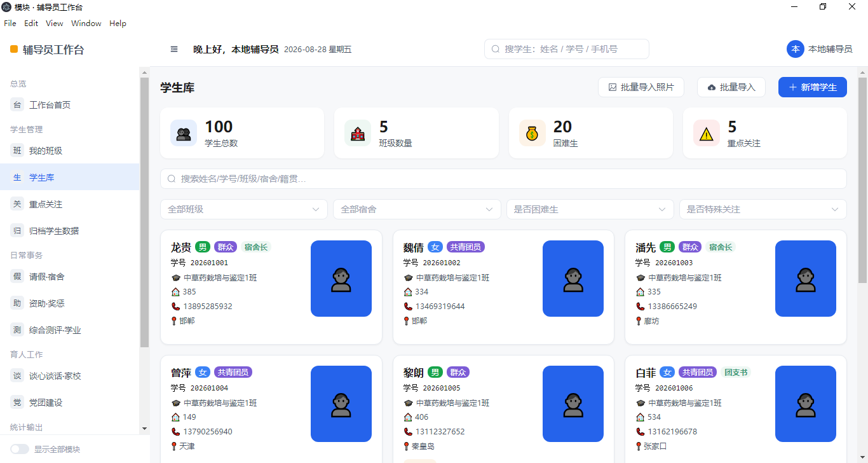This screenshot has width=868, height=463.
Task: Click the sidebar scroll down arrow
Action: [x=144, y=429]
